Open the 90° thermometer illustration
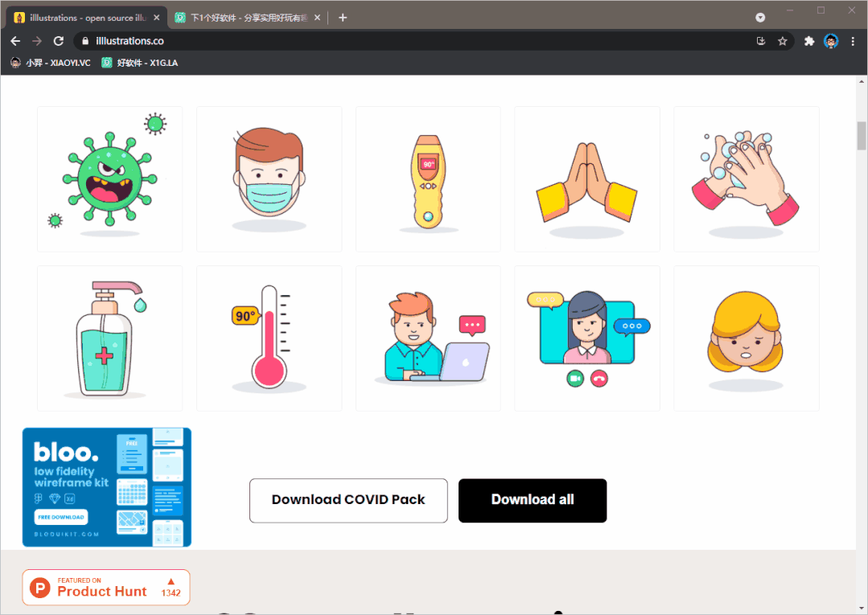868x615 pixels. [x=269, y=338]
